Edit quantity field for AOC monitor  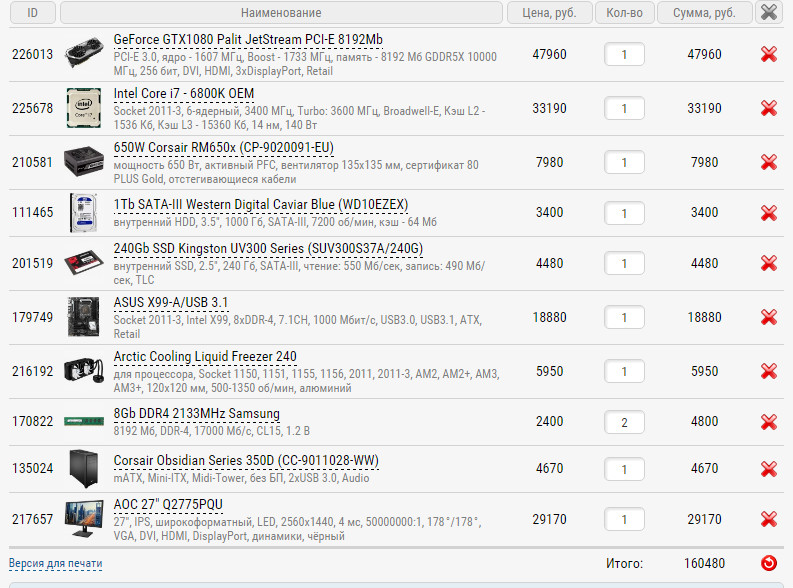pyautogui.click(x=624, y=520)
